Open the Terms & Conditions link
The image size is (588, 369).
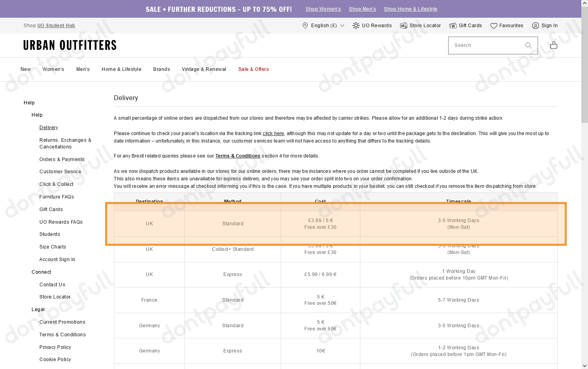pyautogui.click(x=238, y=156)
